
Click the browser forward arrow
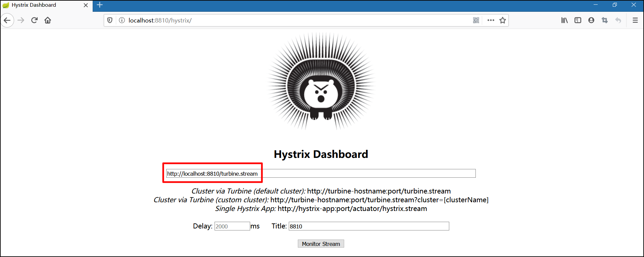pyautogui.click(x=21, y=20)
